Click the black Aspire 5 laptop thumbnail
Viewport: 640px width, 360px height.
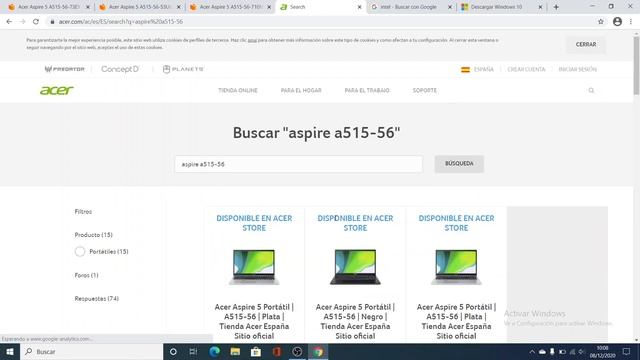(x=355, y=267)
